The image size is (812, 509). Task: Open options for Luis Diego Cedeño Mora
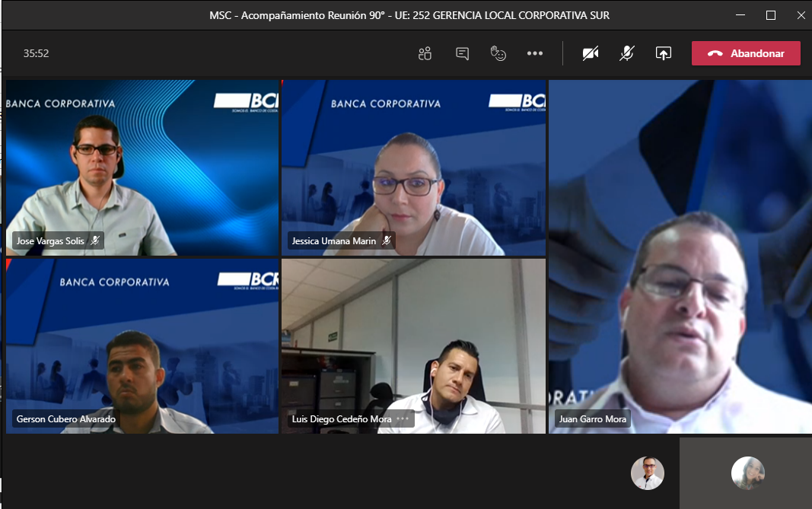pyautogui.click(x=403, y=418)
